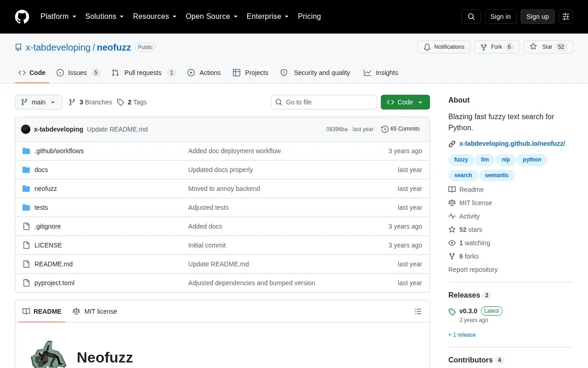This screenshot has width=588, height=368.
Task: Open the pyproject.toml file
Action: pyautogui.click(x=54, y=283)
